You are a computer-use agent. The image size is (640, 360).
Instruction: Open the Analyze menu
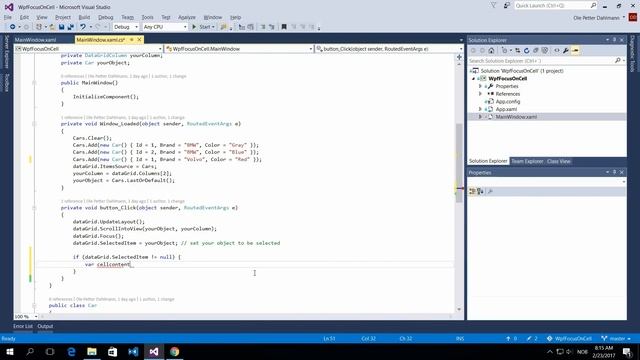point(187,18)
